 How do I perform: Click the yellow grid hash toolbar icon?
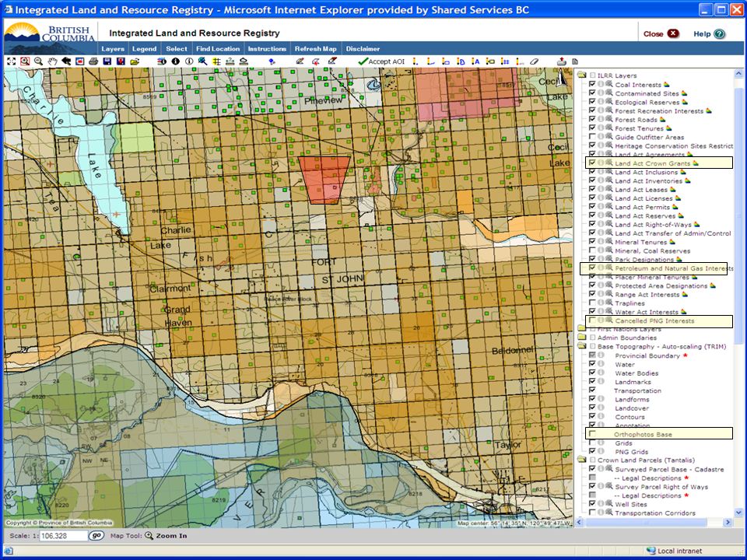click(x=217, y=61)
